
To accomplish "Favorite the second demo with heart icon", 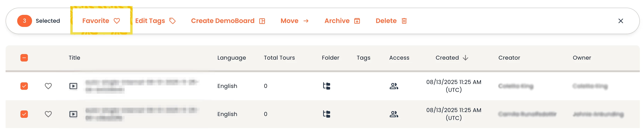I will (x=48, y=114).
